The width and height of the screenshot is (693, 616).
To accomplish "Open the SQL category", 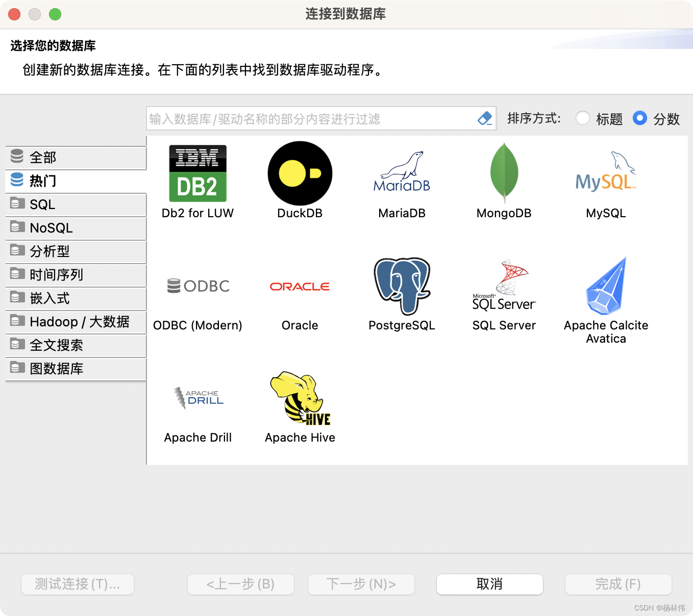I will point(76,204).
